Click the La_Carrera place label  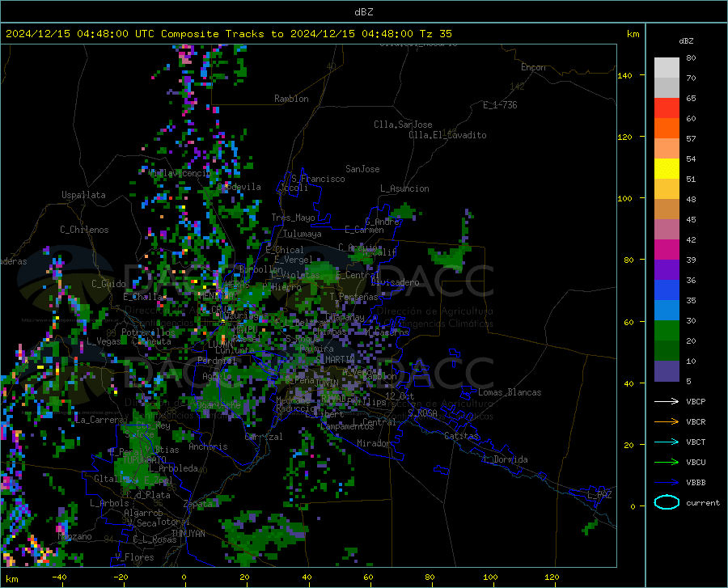99,420
